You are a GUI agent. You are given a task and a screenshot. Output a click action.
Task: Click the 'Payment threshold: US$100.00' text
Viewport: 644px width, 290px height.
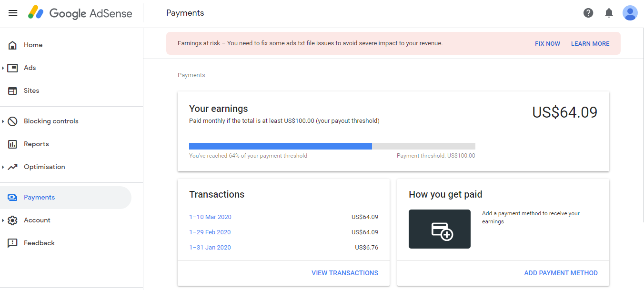click(436, 156)
